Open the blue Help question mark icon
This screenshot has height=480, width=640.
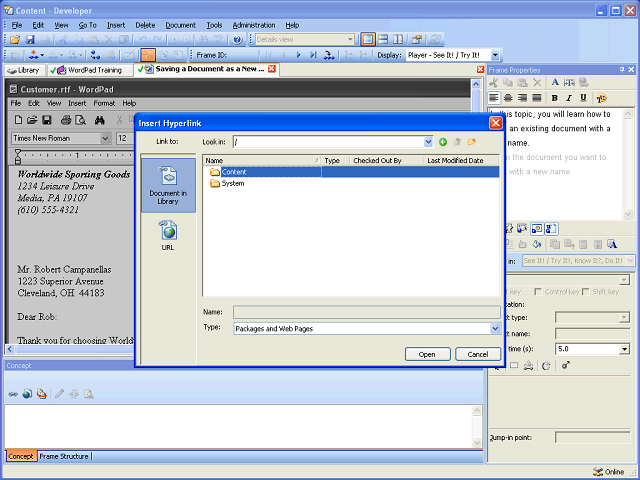click(238, 40)
